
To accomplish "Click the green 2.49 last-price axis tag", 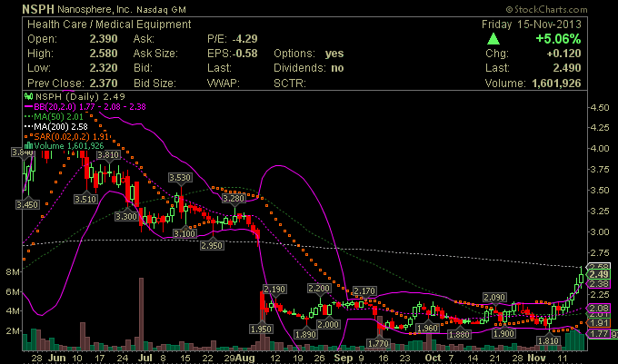I will point(599,274).
